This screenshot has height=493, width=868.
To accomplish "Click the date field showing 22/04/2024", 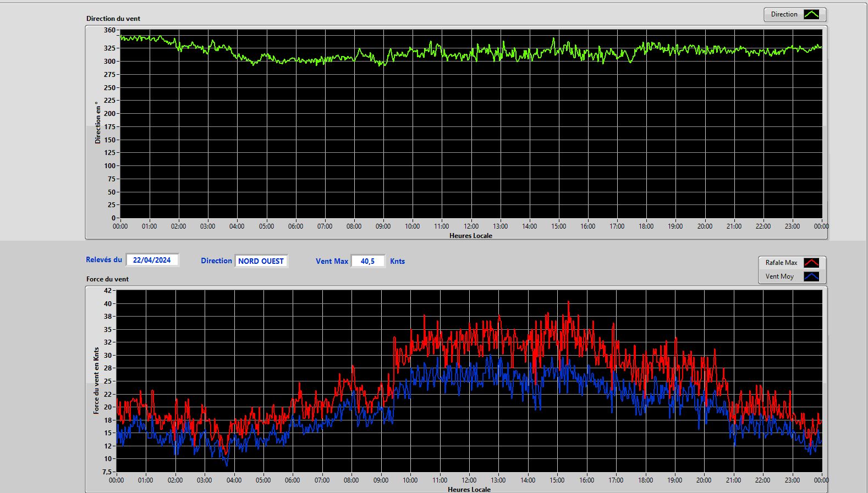I will tap(152, 260).
